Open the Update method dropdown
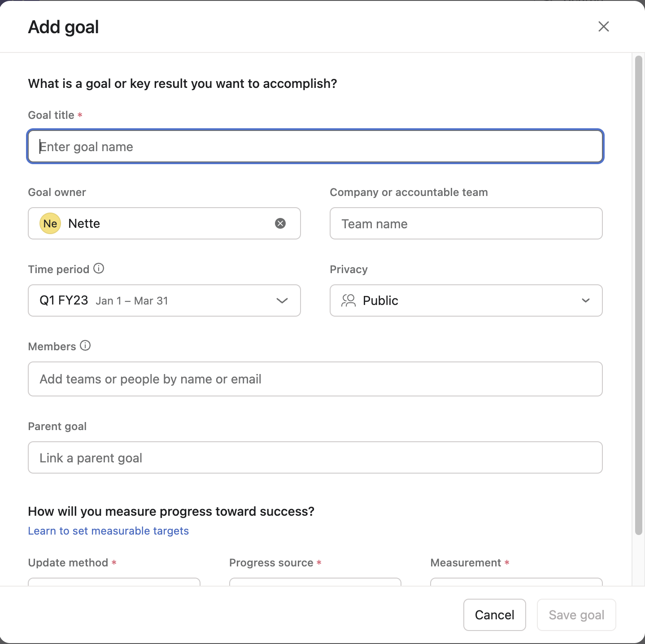The height and width of the screenshot is (644, 645). pyautogui.click(x=114, y=582)
